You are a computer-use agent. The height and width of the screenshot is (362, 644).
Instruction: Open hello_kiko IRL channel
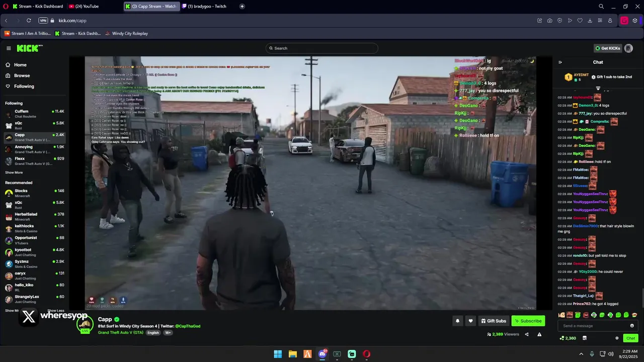tap(34, 288)
